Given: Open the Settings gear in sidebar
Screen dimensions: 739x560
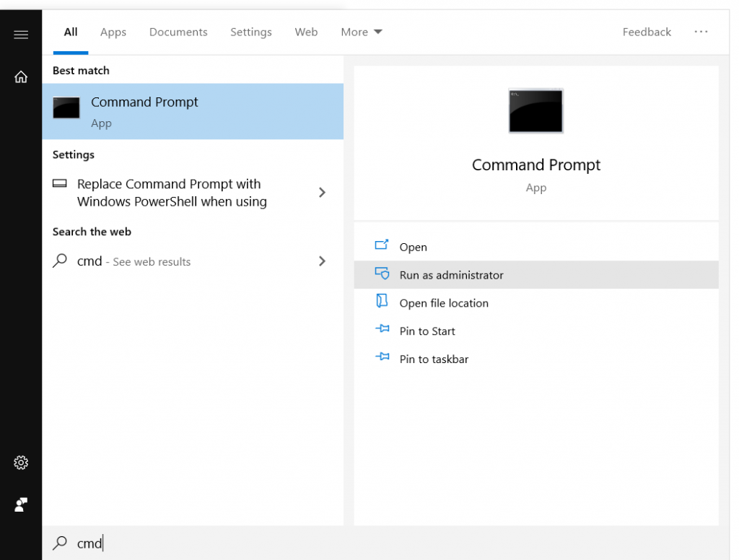Looking at the screenshot, I should [x=21, y=463].
